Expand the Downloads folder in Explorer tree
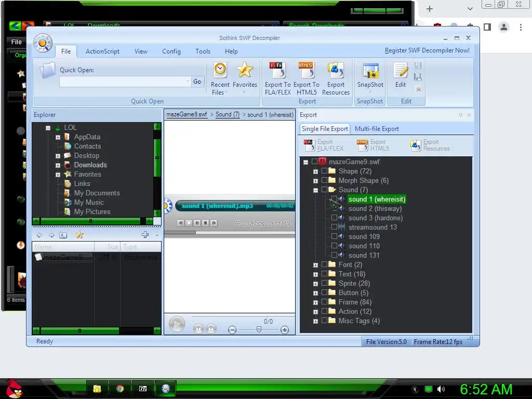Viewport: 532px width, 399px height. pyautogui.click(x=58, y=166)
